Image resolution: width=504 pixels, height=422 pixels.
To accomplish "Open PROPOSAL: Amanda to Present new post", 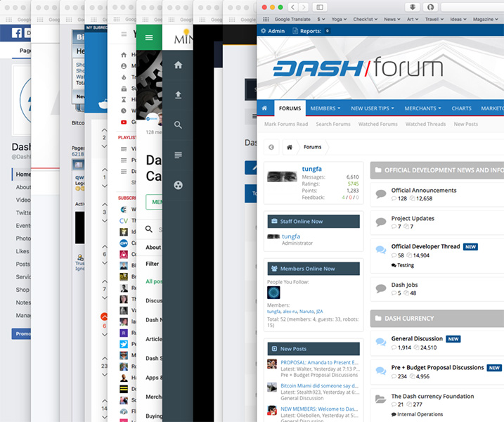I will click(319, 362).
